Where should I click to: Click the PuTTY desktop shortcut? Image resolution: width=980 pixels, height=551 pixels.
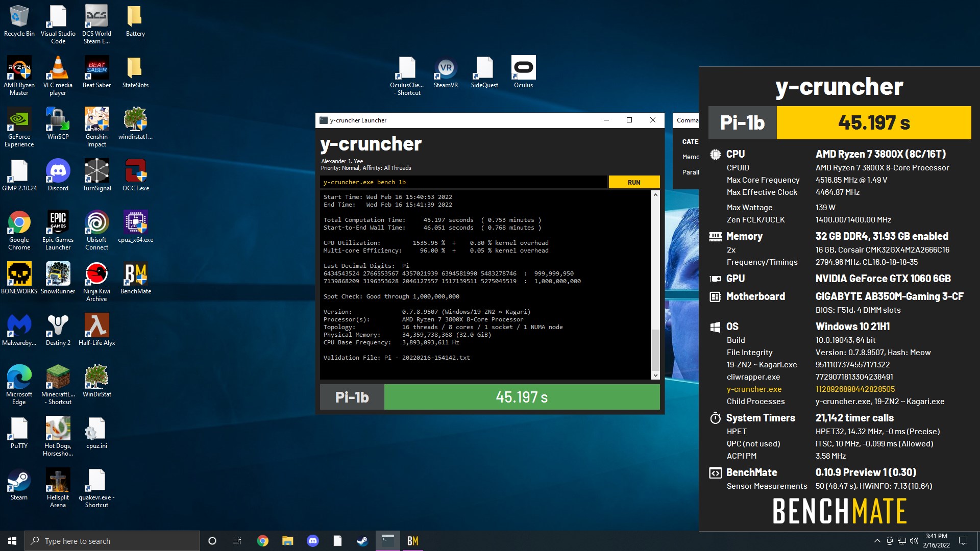click(x=19, y=433)
